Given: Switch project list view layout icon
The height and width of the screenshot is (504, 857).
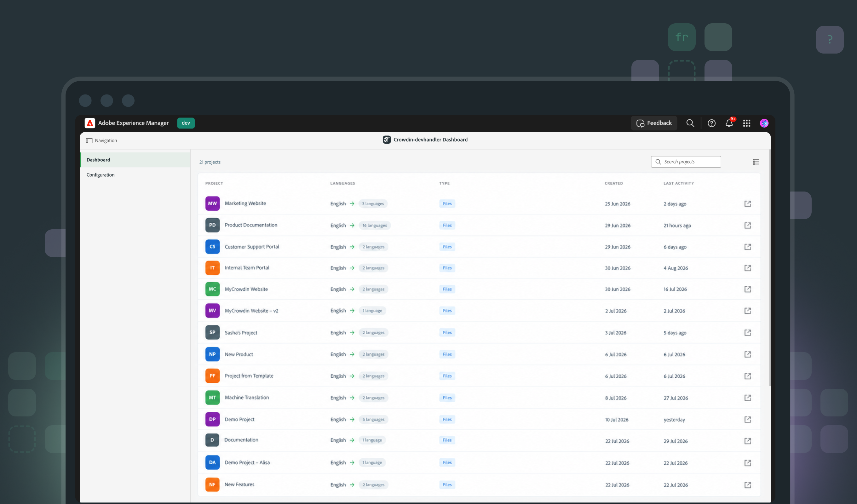Looking at the screenshot, I should 756,162.
